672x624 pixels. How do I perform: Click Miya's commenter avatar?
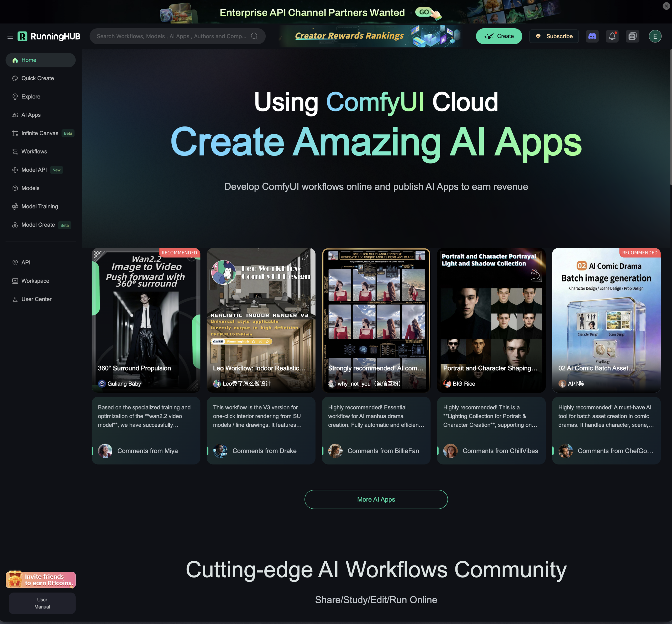tap(105, 451)
